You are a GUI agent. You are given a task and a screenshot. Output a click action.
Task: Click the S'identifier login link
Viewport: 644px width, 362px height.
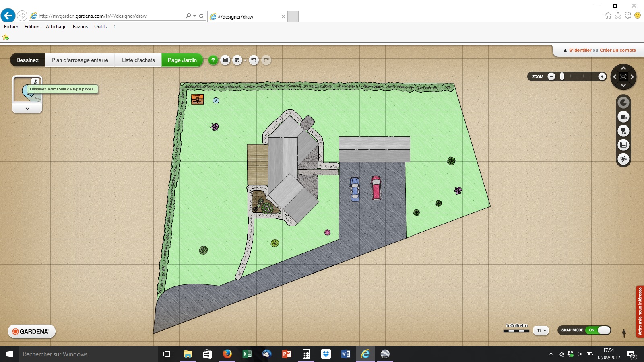coord(580,50)
